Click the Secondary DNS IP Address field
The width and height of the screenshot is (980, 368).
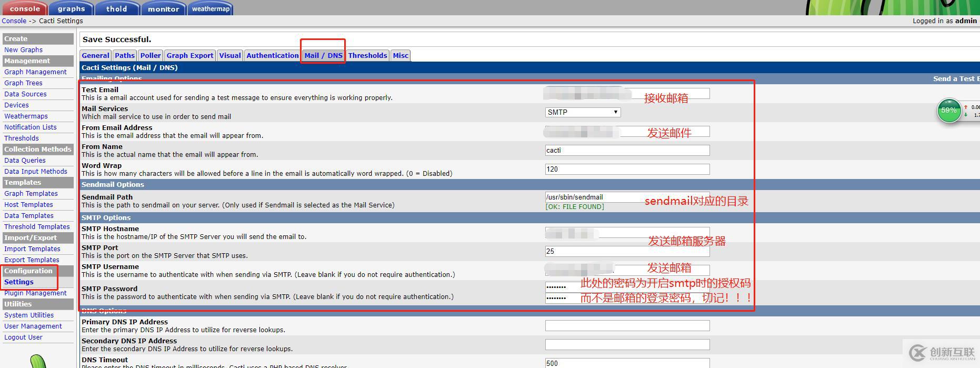click(x=627, y=344)
